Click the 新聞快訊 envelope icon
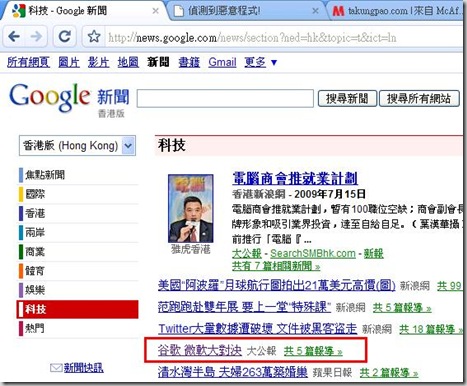 (x=56, y=368)
